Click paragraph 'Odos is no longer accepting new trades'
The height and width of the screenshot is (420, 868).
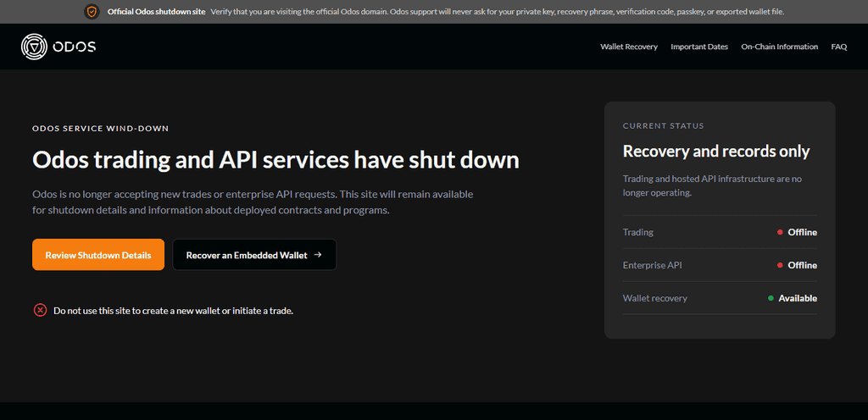tap(253, 202)
